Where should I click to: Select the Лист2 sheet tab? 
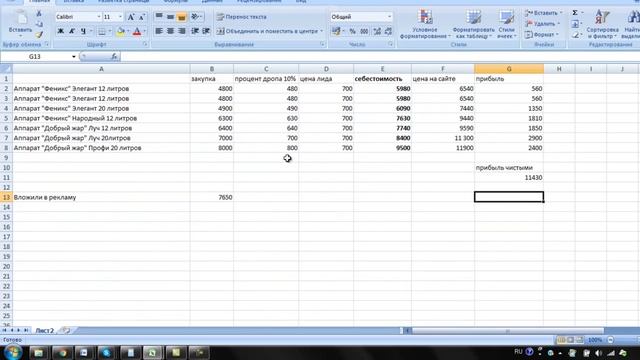pyautogui.click(x=44, y=330)
